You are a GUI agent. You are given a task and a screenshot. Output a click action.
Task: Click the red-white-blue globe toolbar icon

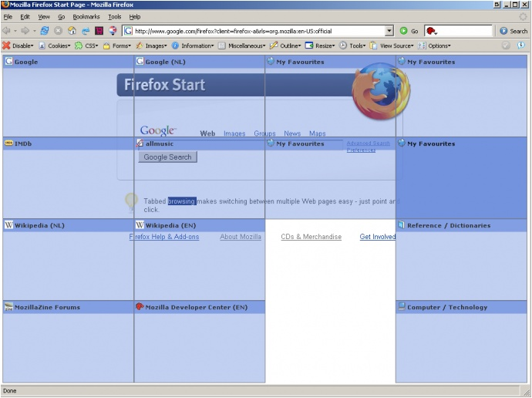(113, 31)
